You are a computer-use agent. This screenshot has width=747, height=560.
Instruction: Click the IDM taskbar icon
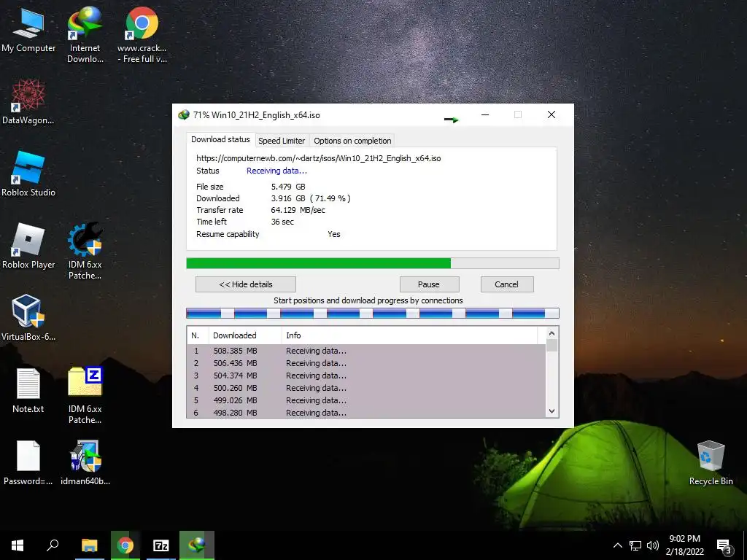[197, 545]
